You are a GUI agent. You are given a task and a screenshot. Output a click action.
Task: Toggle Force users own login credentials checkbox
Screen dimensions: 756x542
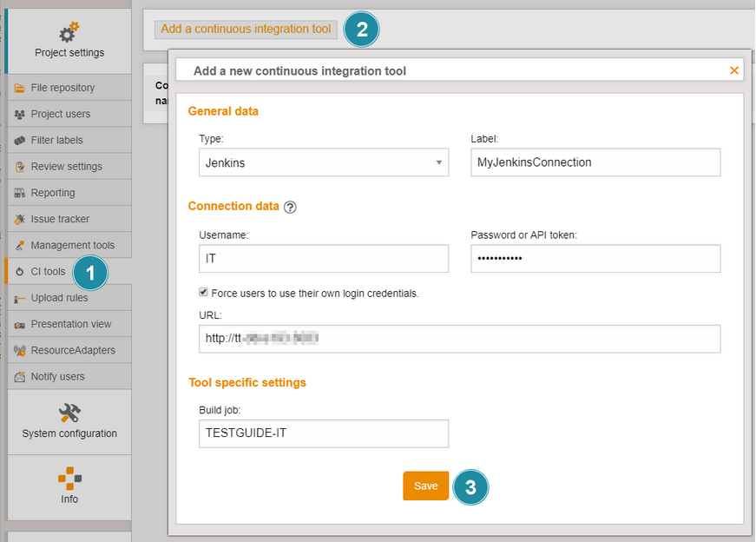(204, 293)
